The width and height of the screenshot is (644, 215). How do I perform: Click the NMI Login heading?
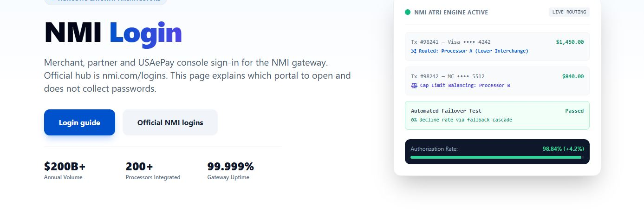[x=113, y=34]
